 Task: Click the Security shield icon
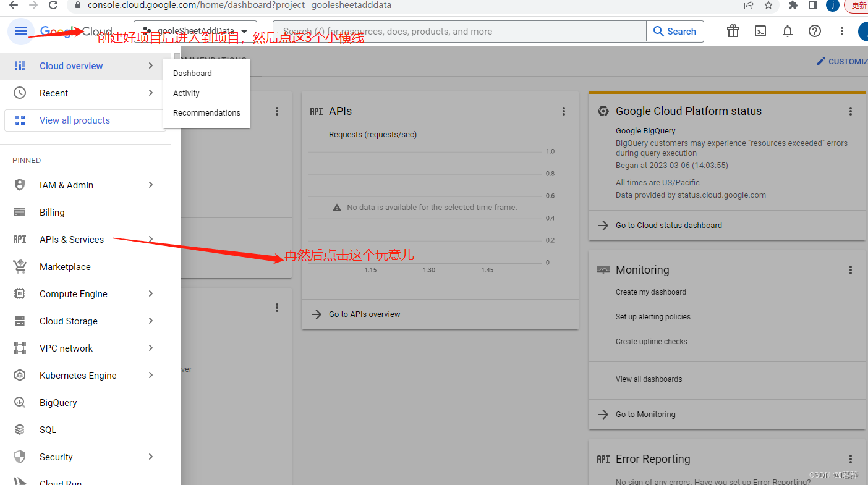[x=20, y=457]
